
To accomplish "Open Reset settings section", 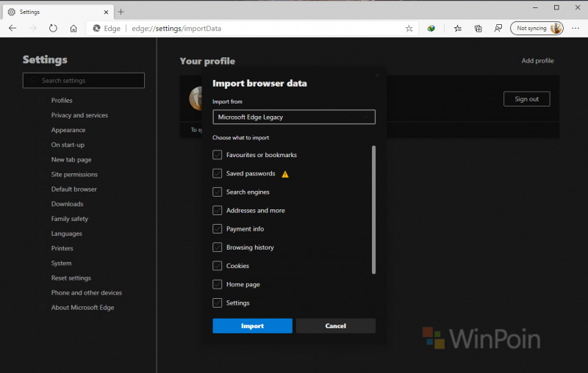I will [x=71, y=278].
